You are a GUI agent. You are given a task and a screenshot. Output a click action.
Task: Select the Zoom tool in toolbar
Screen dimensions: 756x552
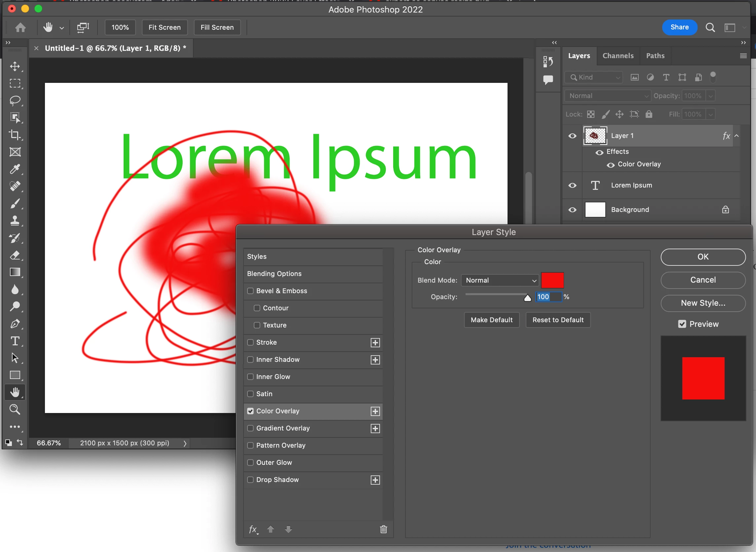pyautogui.click(x=15, y=409)
